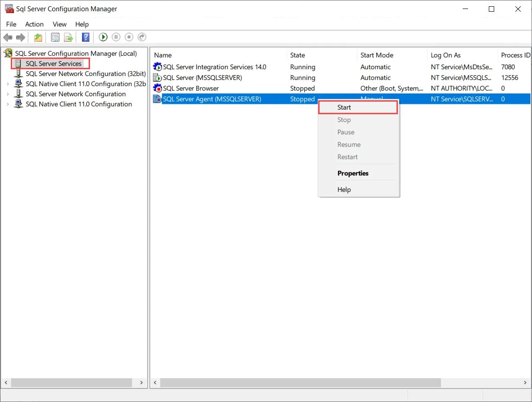This screenshot has width=532, height=402.
Task: Click process ID 7080 cell
Action: click(x=508, y=67)
